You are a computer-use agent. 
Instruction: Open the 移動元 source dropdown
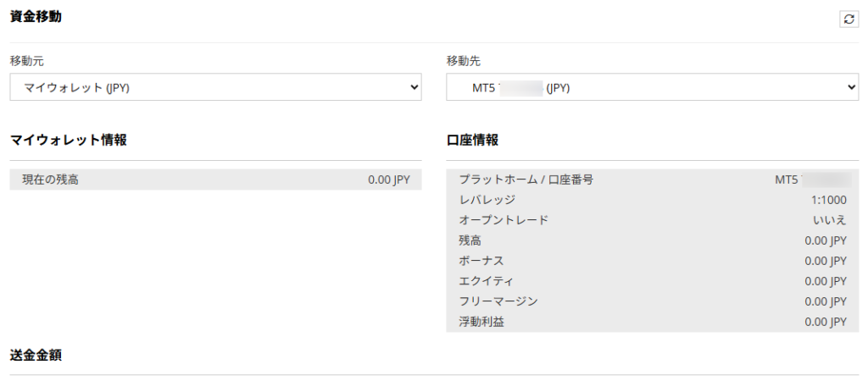[x=215, y=86]
